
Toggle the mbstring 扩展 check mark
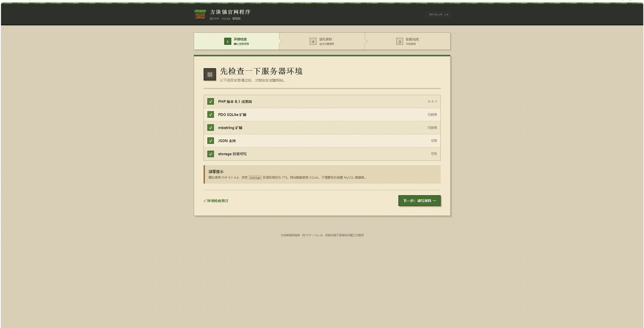coord(211,128)
